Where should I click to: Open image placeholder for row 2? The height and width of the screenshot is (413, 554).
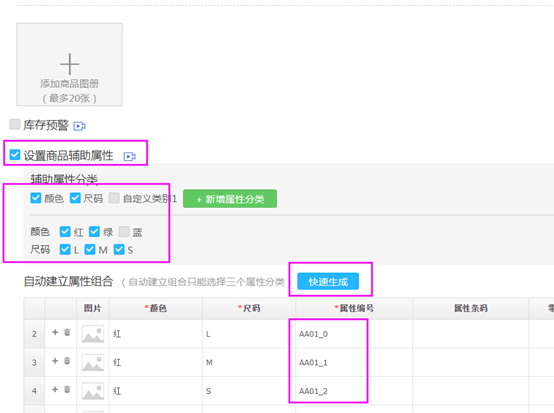click(x=93, y=334)
